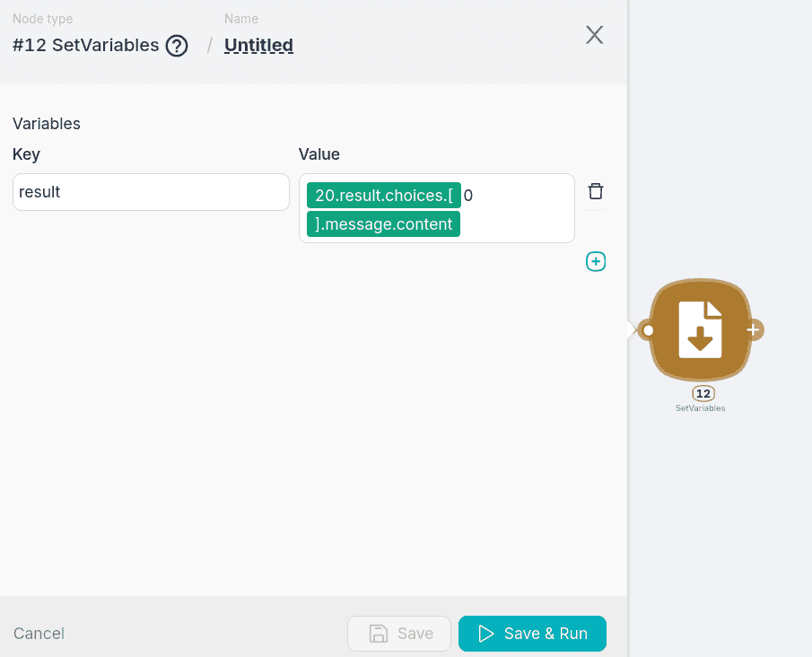Add a new variable row
Viewport: 812px width, 657px height.
[596, 261]
